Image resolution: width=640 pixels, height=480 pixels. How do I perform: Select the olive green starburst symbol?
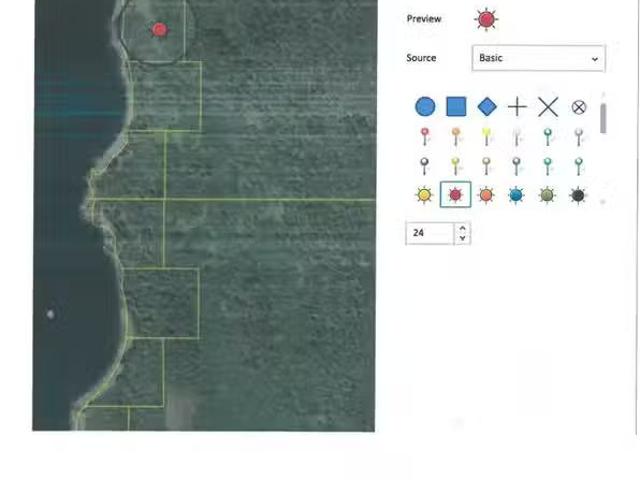547,195
